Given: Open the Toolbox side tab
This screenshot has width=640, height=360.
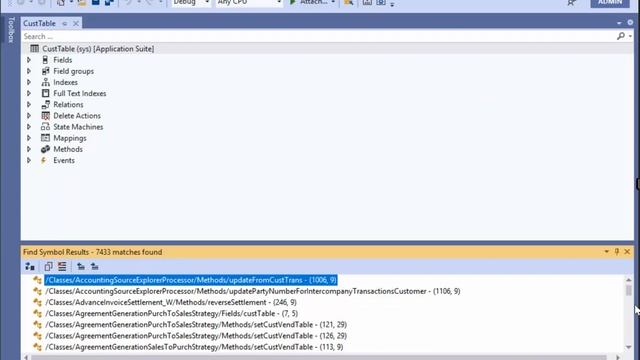Looking at the screenshot, I should pyautogui.click(x=11, y=29).
